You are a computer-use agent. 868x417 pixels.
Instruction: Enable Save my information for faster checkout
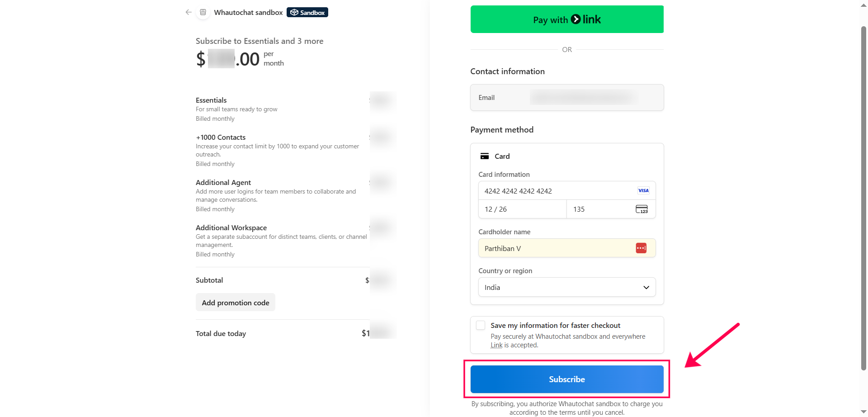pos(481,325)
